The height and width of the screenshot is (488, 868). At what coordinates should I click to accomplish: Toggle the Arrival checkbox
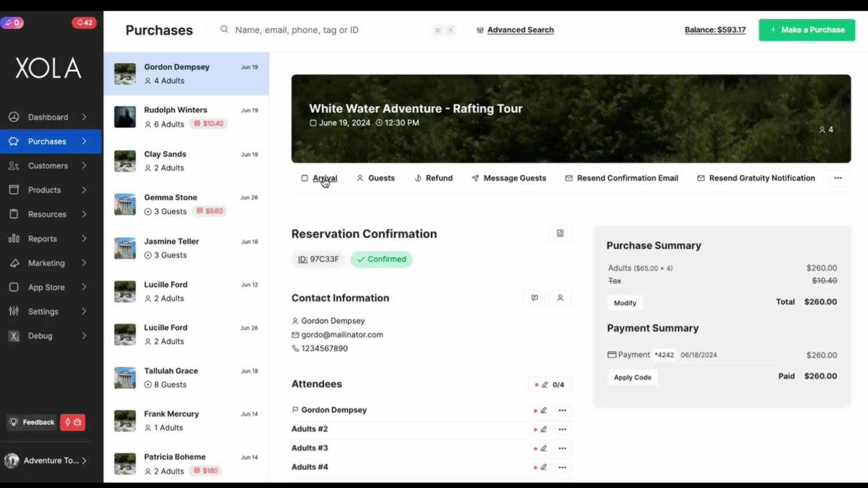(x=305, y=178)
